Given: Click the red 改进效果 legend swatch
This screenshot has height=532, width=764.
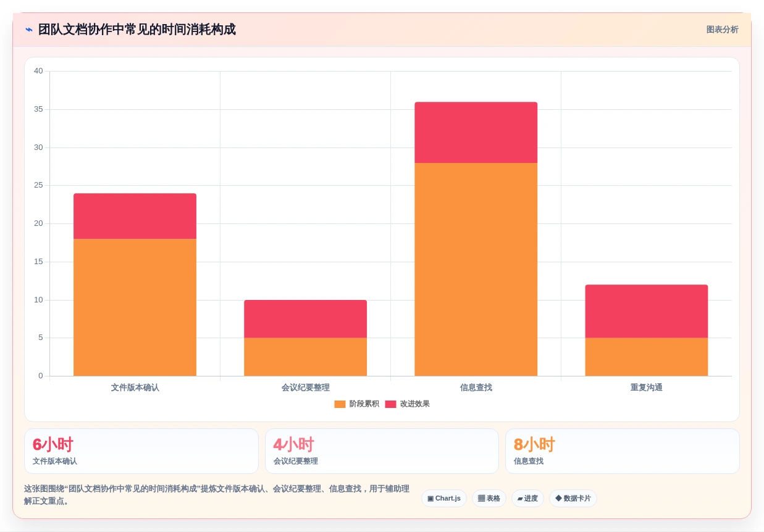Looking at the screenshot, I should coord(390,404).
